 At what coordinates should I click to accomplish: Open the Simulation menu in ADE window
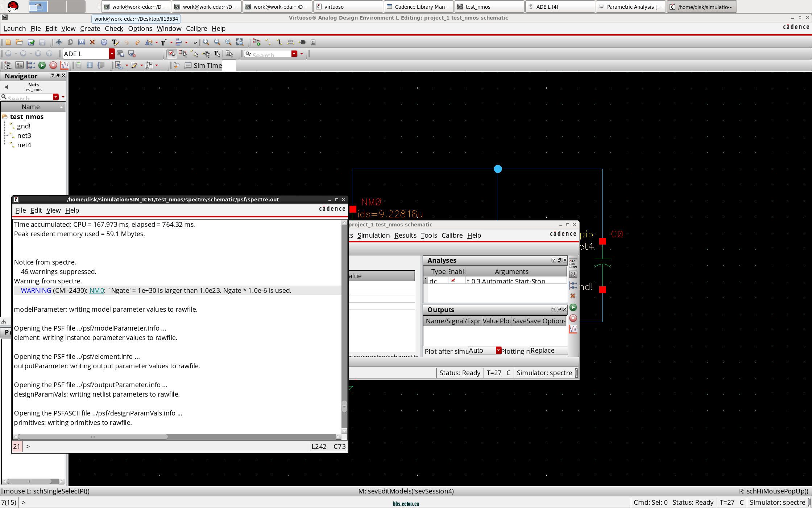[373, 235]
